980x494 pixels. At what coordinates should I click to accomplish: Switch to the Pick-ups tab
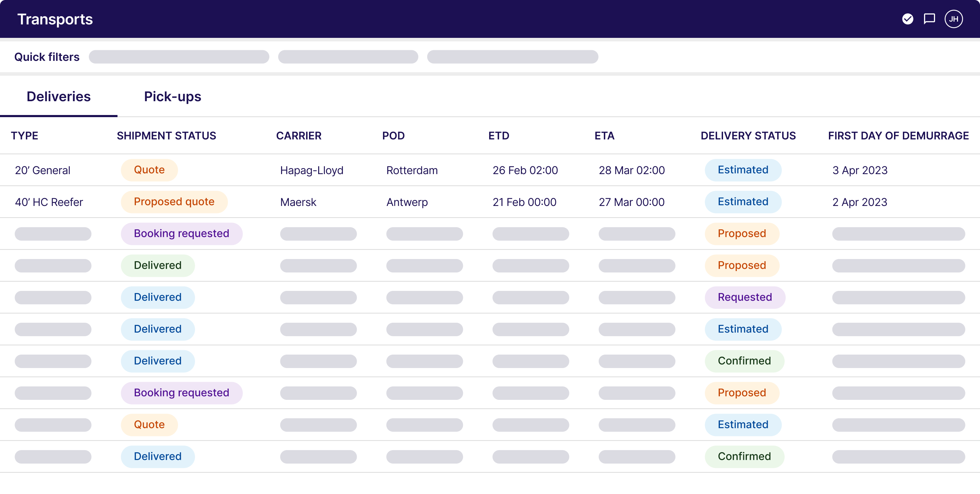pos(172,97)
